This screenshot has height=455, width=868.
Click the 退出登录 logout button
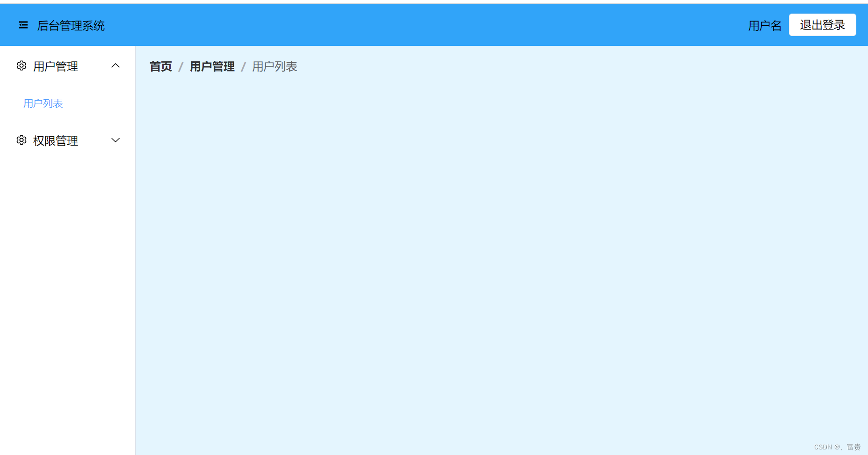pyautogui.click(x=823, y=25)
